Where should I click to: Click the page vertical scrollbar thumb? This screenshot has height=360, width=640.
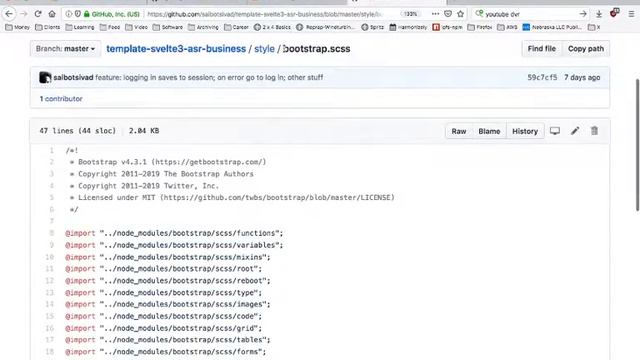coord(638,145)
